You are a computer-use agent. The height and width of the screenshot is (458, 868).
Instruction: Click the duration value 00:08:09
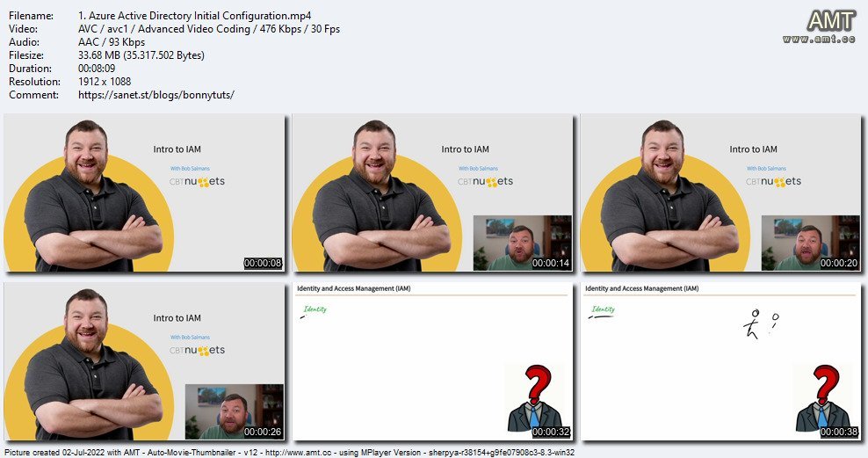pyautogui.click(x=97, y=68)
